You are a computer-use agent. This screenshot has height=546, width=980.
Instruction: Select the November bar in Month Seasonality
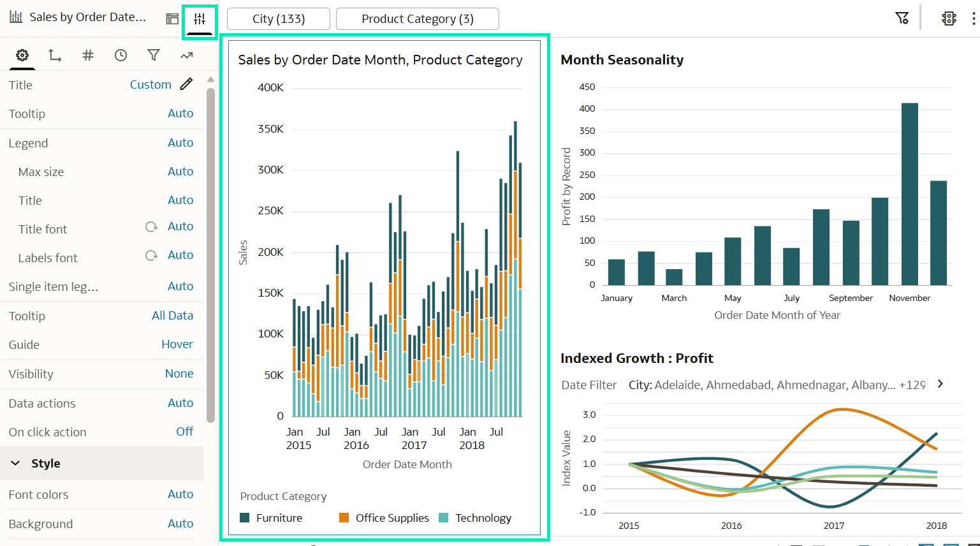pos(910,194)
